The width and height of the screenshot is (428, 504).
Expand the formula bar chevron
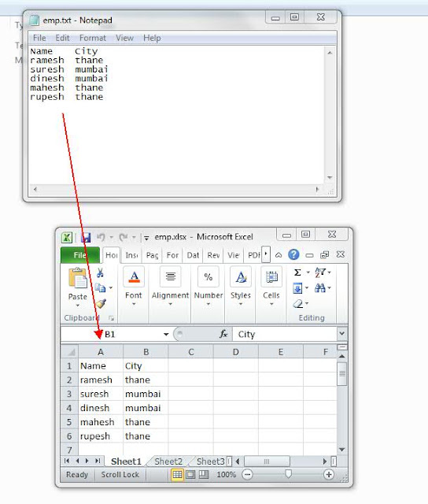[342, 334]
